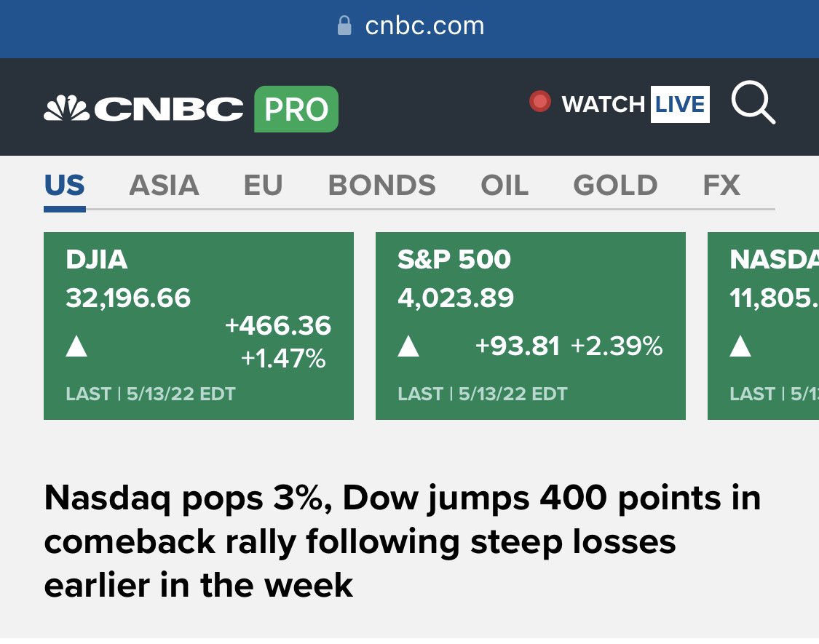Open the S&P 500 market card

[531, 326]
